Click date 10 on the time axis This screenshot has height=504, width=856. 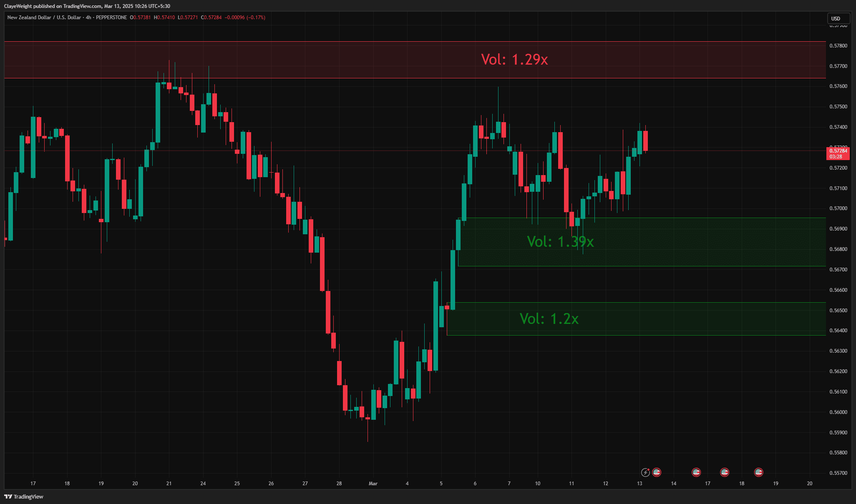[537, 484]
